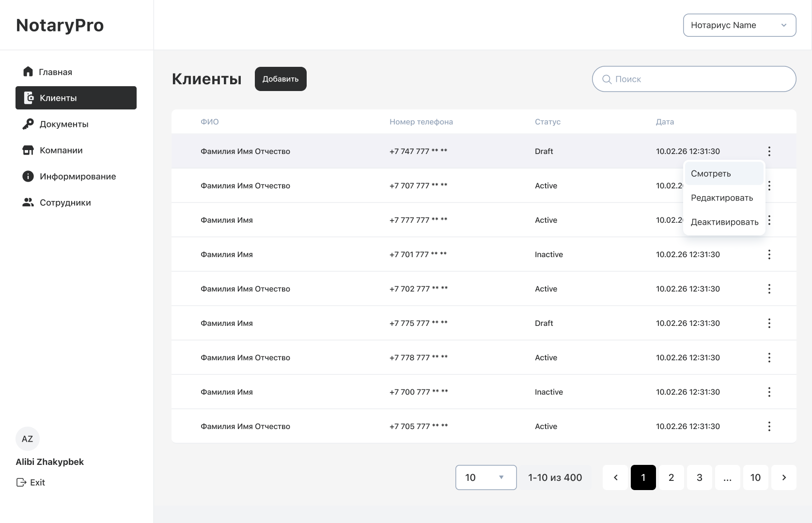Viewport: 812px width, 523px height.
Task: Expand the Нотариус Name dropdown
Action: pos(739,25)
